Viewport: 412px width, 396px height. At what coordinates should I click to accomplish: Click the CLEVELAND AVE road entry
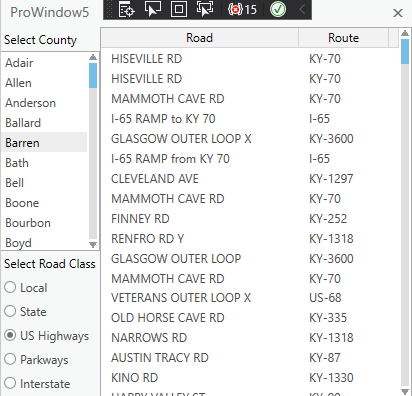click(x=155, y=179)
